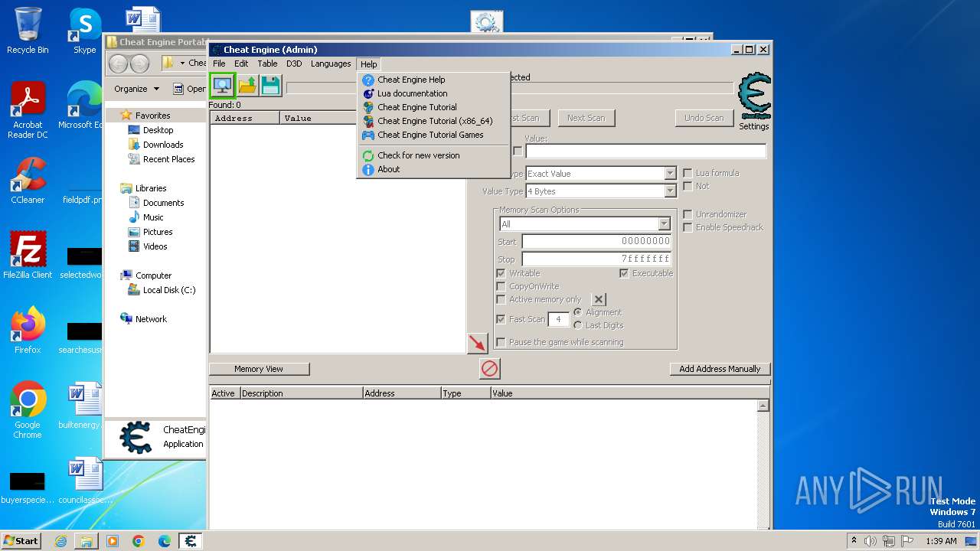
Task: Toggle the CopyOnWrite checkbox
Action: tap(501, 286)
